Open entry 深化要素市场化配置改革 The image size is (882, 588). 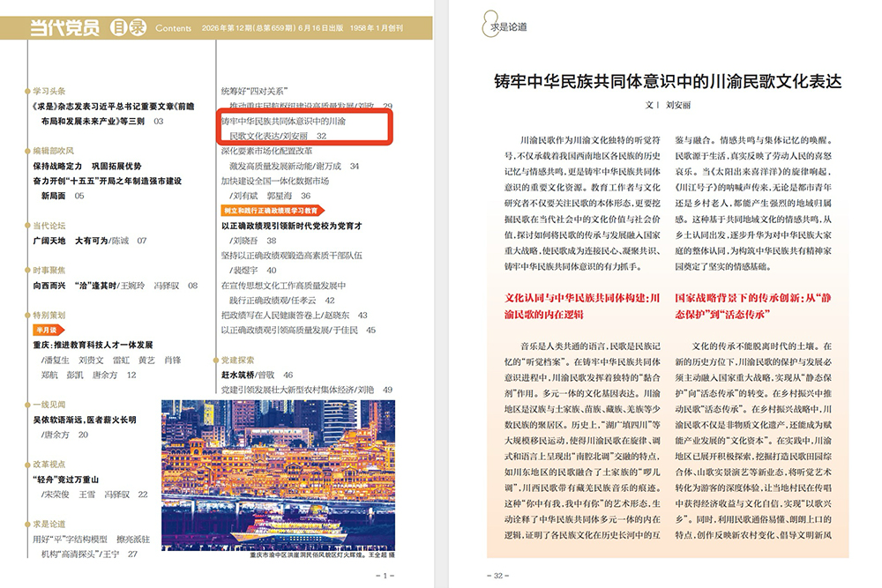[x=266, y=151]
